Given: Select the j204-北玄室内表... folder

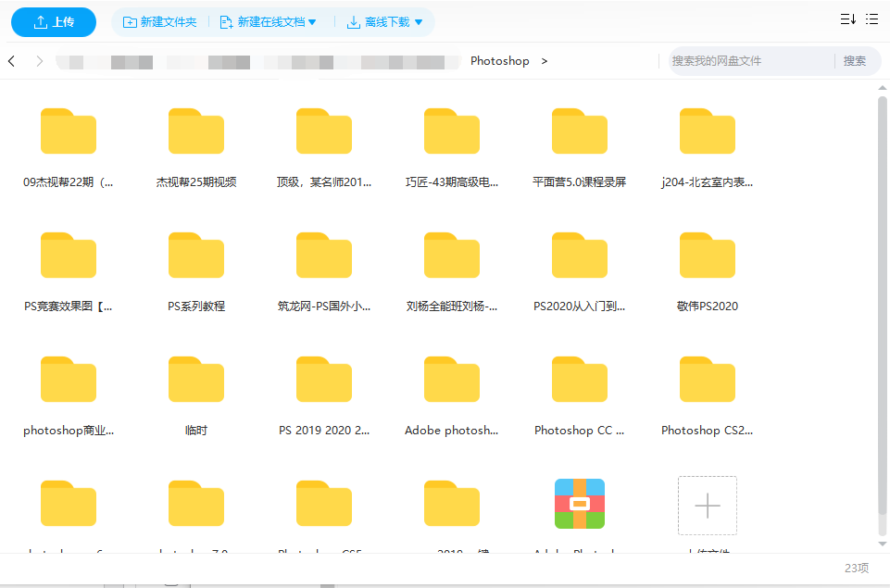Looking at the screenshot, I should click(708, 147).
